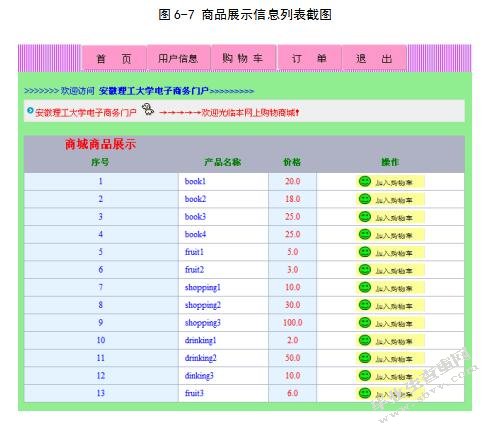Image resolution: width=490 pixels, height=429 pixels.
Task: Click product name shopping1
Action: 203,288
